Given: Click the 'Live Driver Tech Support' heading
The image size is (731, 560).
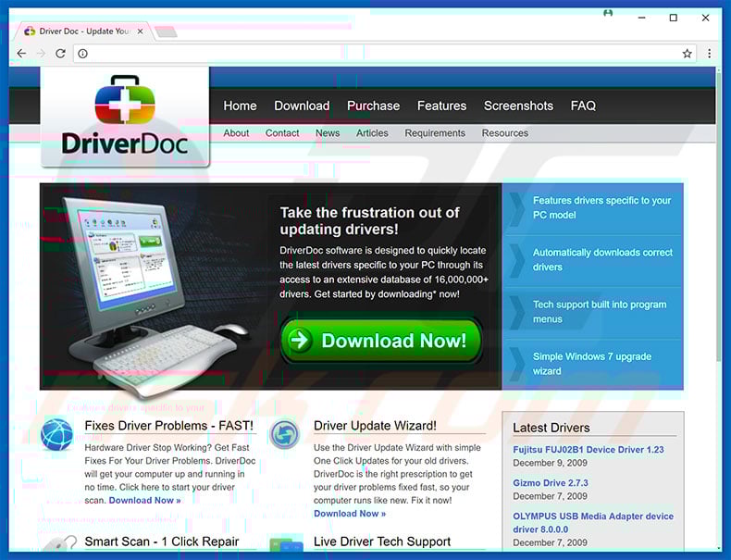Looking at the screenshot, I should click(382, 541).
